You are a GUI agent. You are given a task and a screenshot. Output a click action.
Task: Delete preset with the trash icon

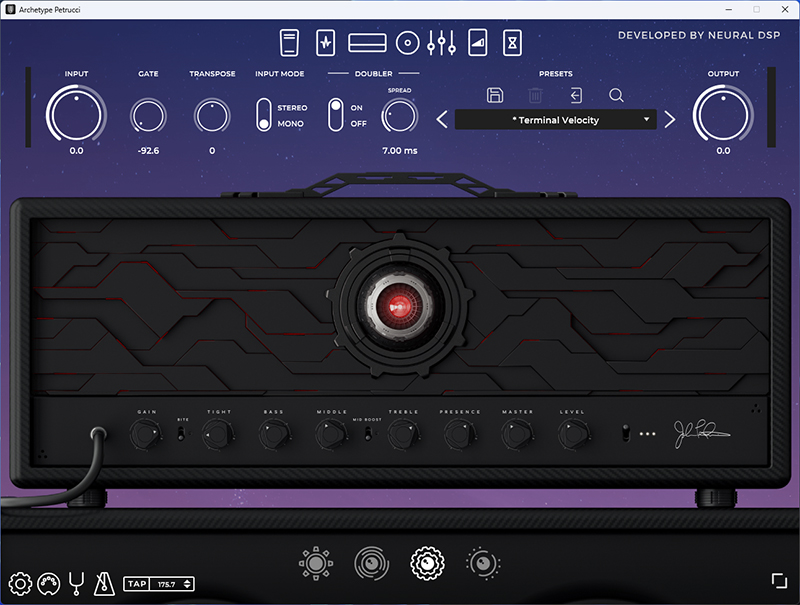coord(535,95)
